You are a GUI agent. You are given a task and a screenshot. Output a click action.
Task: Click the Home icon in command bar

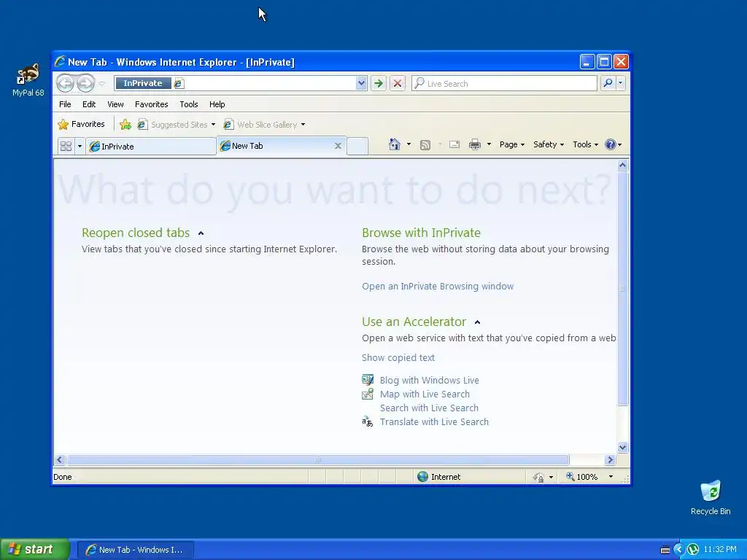point(394,144)
